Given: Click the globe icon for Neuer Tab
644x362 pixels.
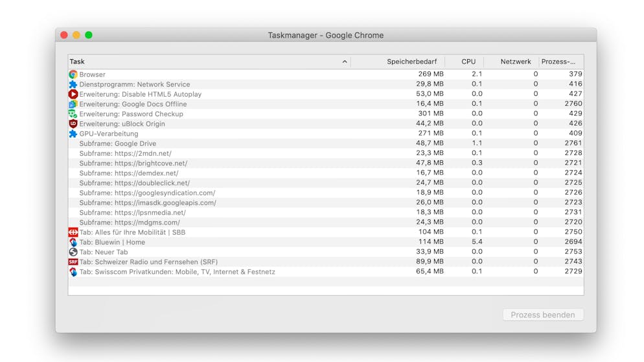Looking at the screenshot, I should 73,252.
